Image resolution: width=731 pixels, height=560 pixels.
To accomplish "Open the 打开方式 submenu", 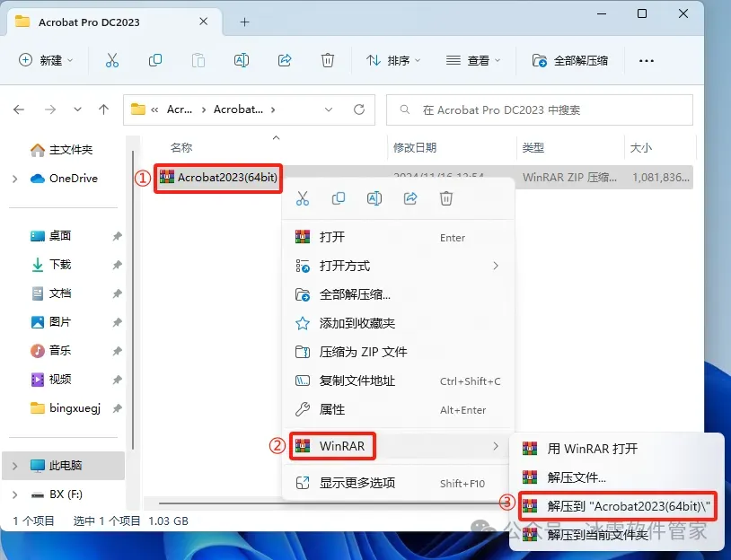I will click(398, 266).
